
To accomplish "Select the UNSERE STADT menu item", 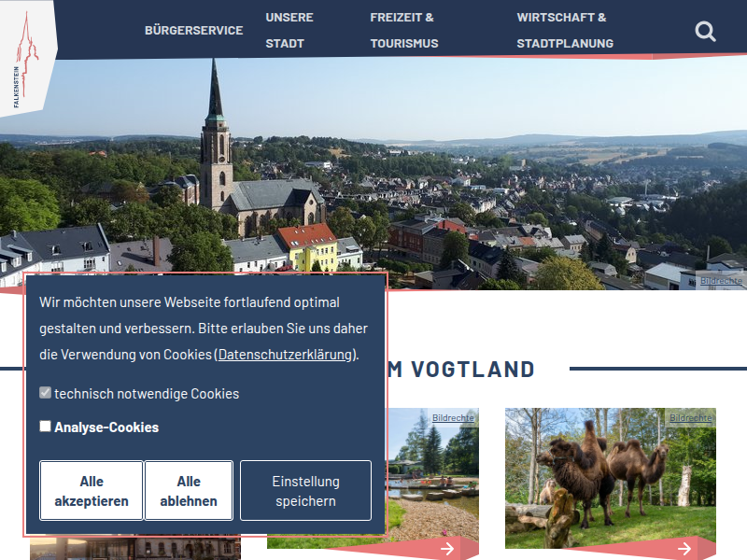I will 289,29.
